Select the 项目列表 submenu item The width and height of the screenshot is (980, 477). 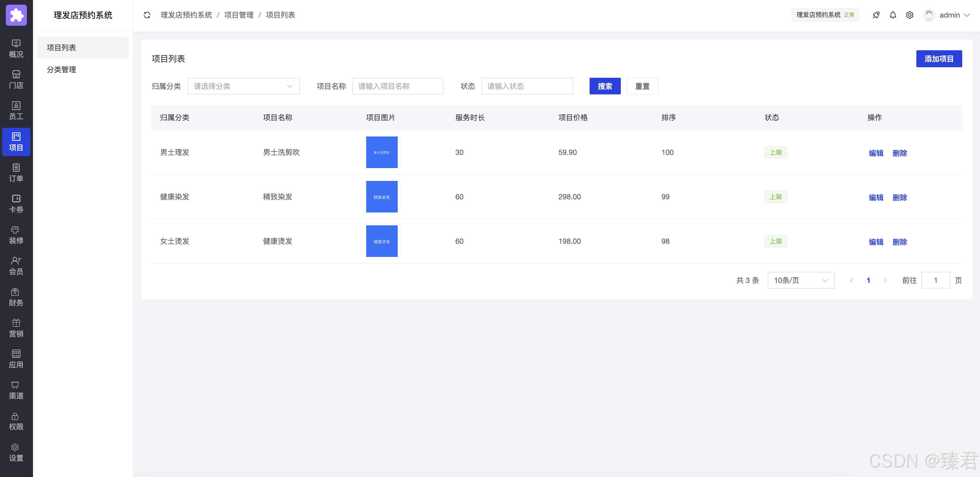pos(83,48)
